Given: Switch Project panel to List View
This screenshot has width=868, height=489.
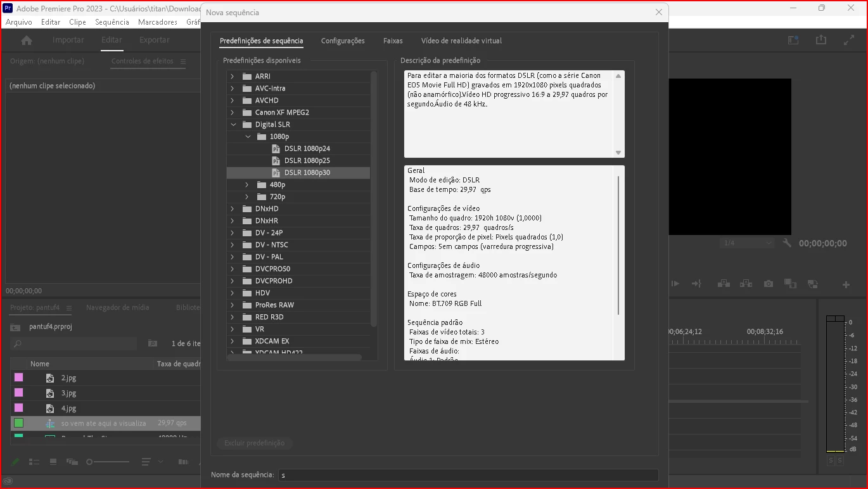Looking at the screenshot, I should click(x=34, y=462).
